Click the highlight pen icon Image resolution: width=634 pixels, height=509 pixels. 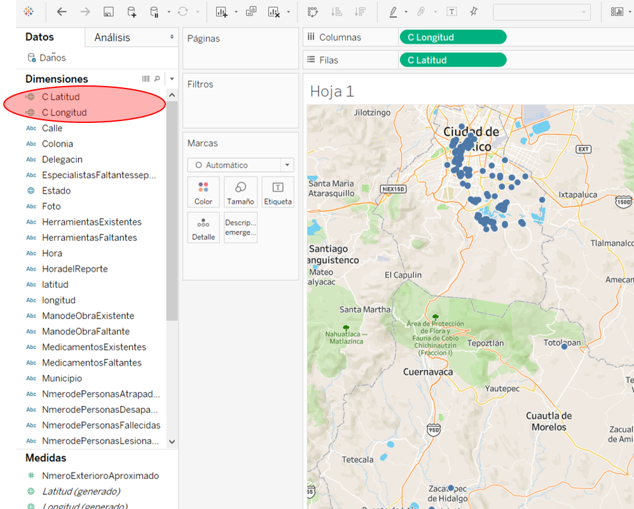[x=393, y=12]
